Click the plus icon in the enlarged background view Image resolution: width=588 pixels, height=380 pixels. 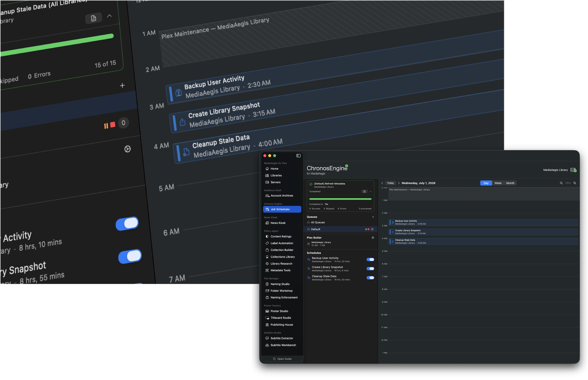(122, 86)
